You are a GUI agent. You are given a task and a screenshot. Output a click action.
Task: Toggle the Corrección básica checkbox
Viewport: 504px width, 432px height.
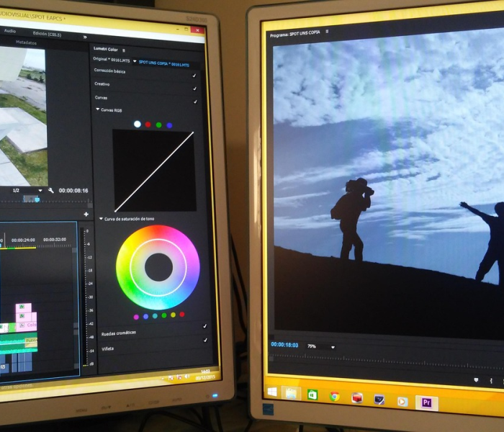(x=194, y=73)
